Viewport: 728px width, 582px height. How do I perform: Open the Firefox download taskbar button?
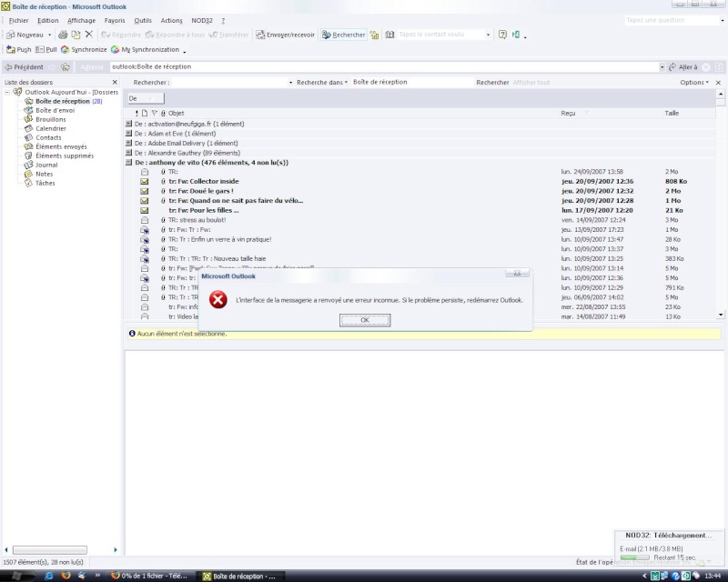click(x=149, y=576)
